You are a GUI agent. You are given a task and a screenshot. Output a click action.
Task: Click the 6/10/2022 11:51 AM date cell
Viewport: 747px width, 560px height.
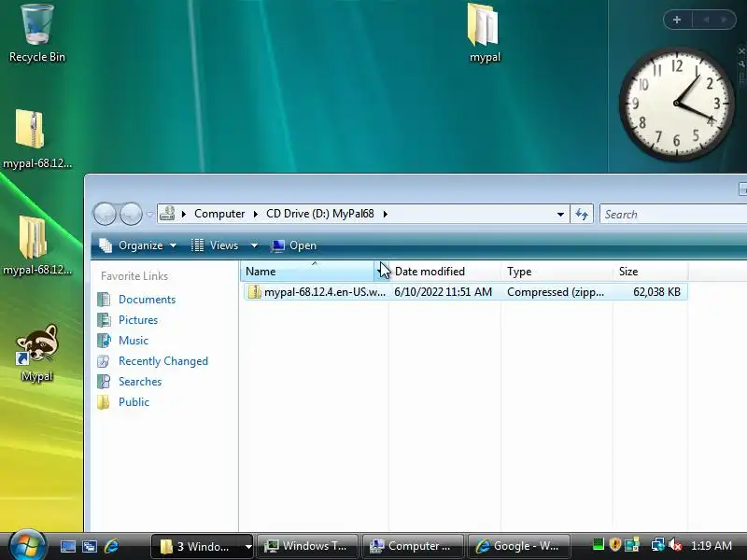point(443,292)
